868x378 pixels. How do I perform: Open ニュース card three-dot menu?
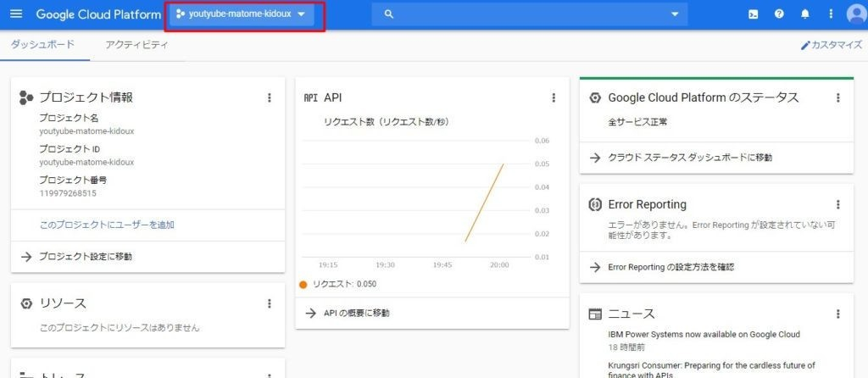point(838,314)
